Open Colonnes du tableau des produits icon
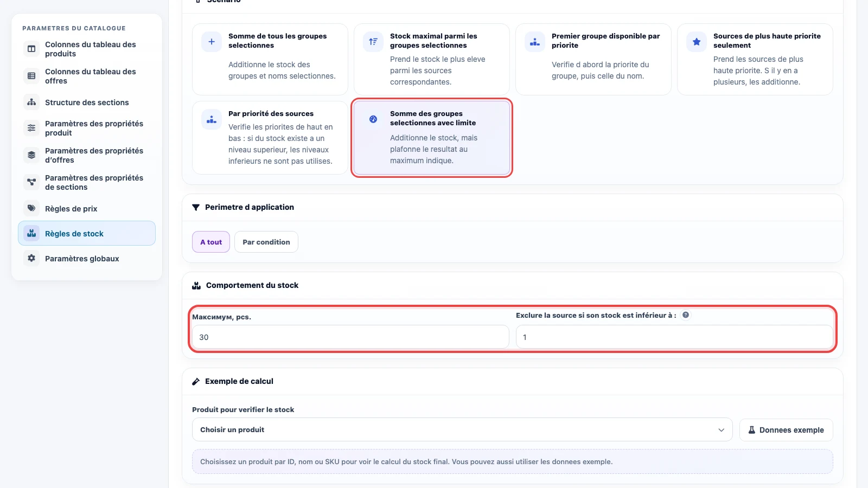Viewport: 868px width, 488px height. [x=31, y=49]
